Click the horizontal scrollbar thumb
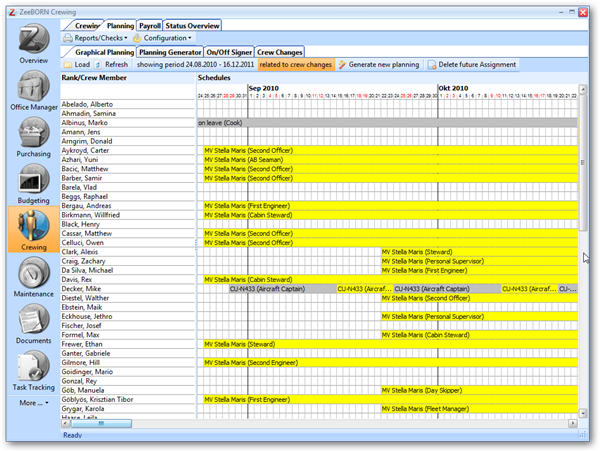The height and width of the screenshot is (452, 600). [101, 423]
